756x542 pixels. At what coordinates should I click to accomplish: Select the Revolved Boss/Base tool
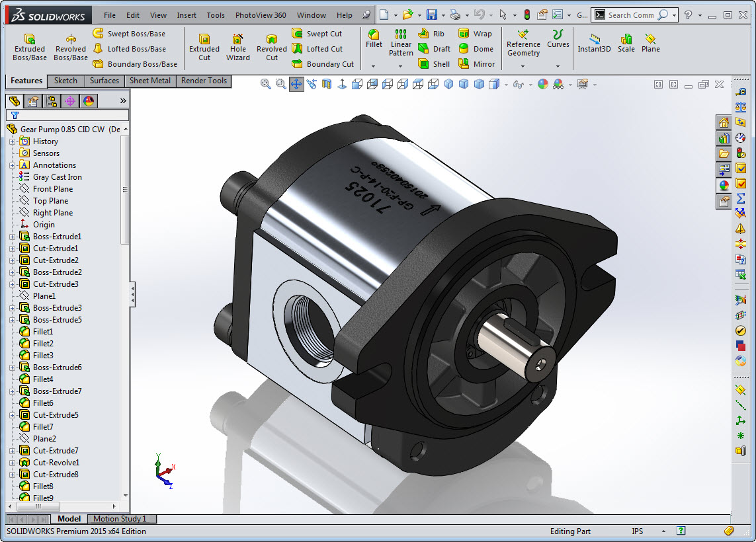tap(70, 47)
